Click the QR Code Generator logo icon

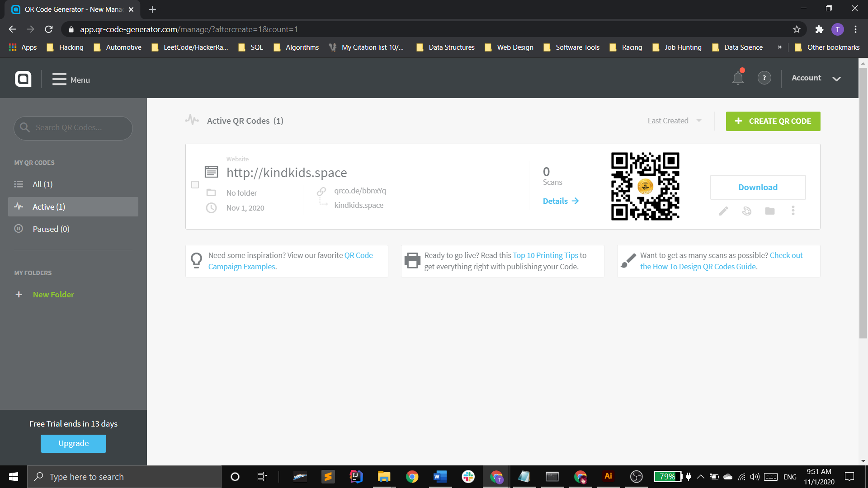point(23,79)
